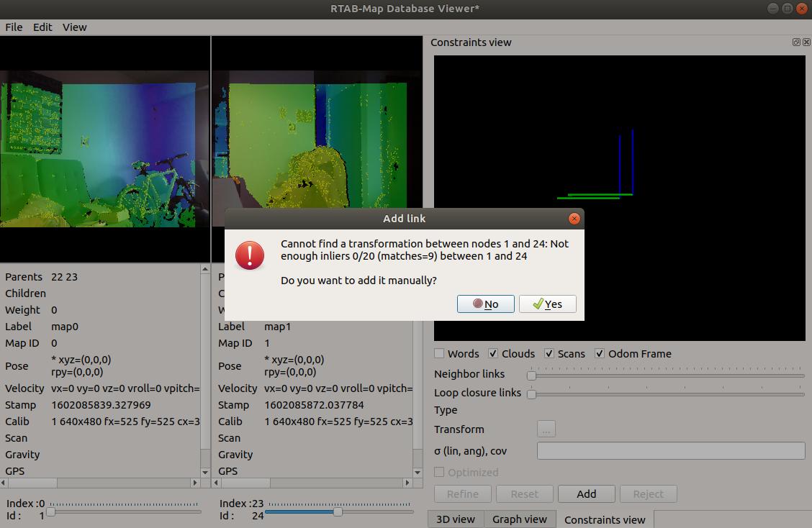Toggle the Scans checkbox
Viewport: 812px width, 528px height.
pyautogui.click(x=549, y=354)
